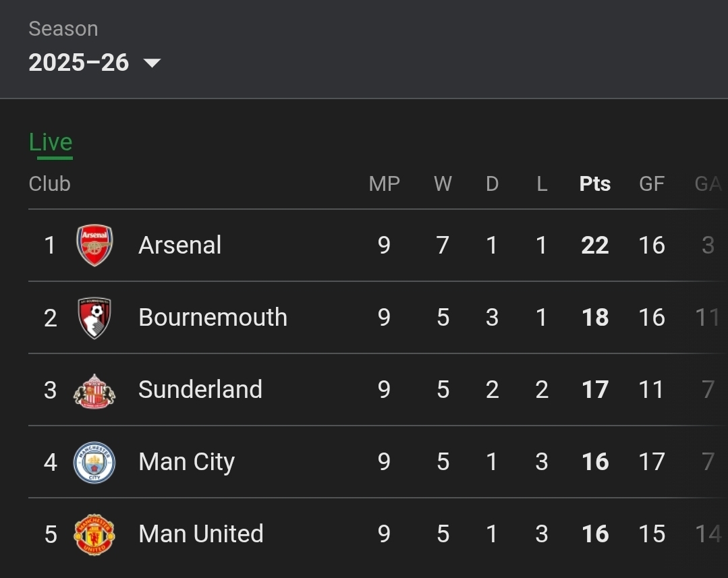Click the Sunderland club crest icon

coord(94,390)
